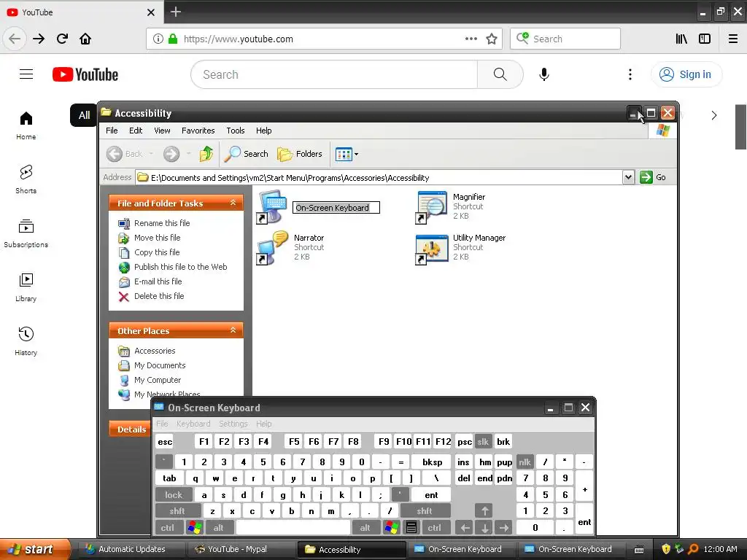747x560 pixels.
Task: Bookmark this page with the star icon
Action: click(491, 39)
